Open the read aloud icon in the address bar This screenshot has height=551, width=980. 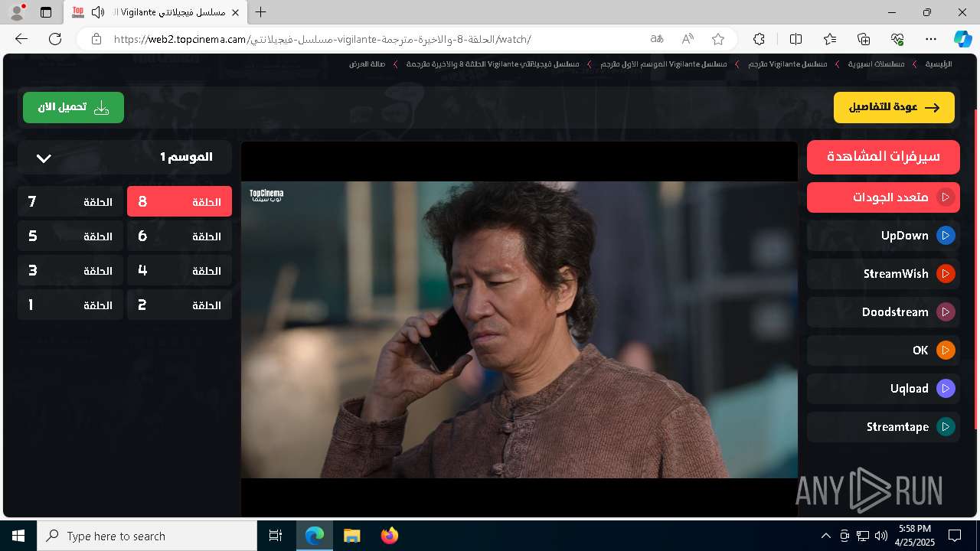coord(688,39)
